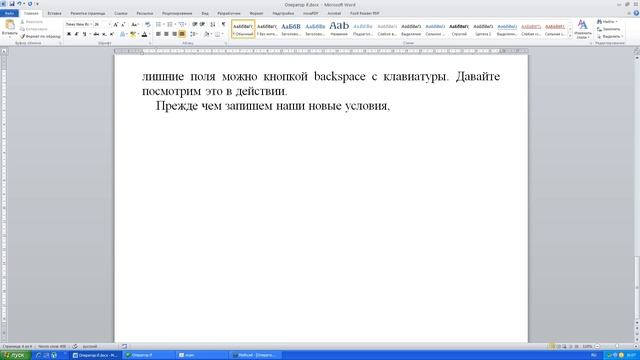Toggle Italic formatting
The height and width of the screenshot is (360, 640).
coord(76,34)
